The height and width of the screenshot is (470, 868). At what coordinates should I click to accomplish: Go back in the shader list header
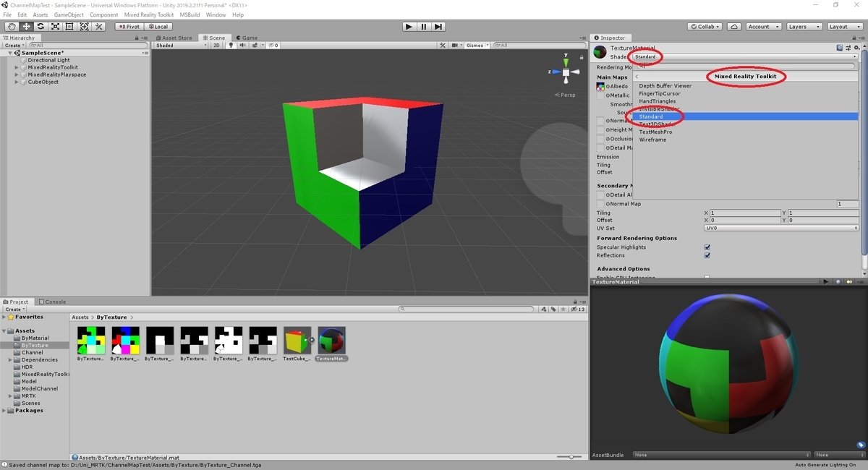pos(637,76)
